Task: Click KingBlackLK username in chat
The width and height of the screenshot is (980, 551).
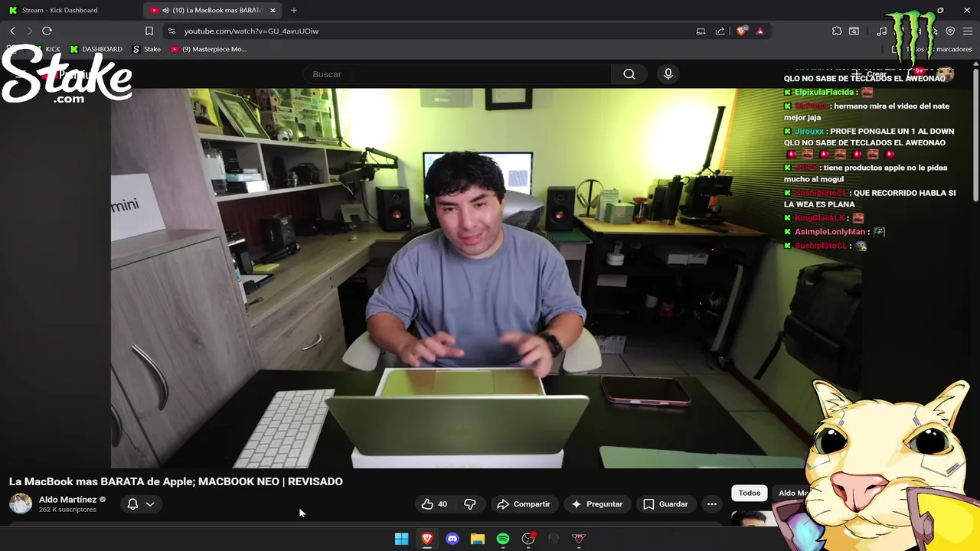Action: tap(820, 218)
